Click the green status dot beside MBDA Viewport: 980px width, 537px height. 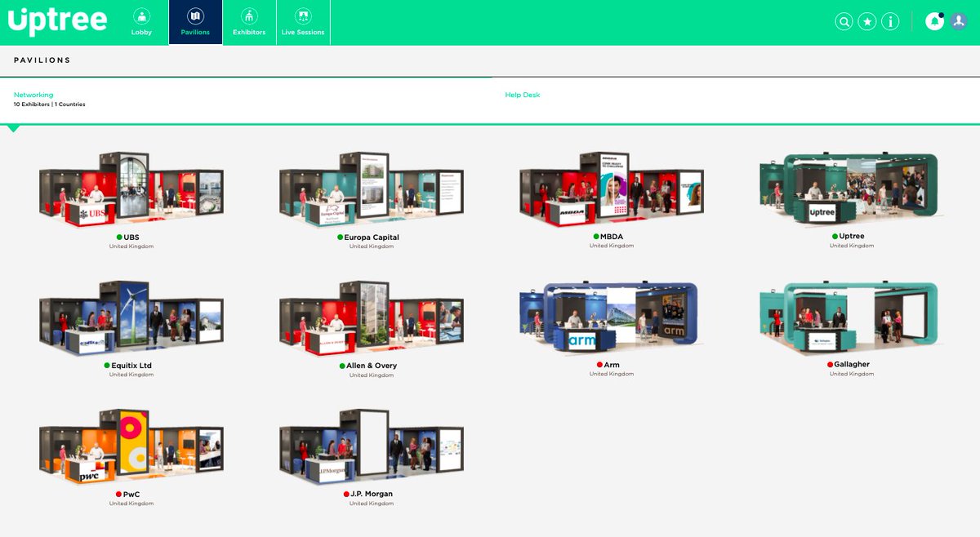(597, 237)
